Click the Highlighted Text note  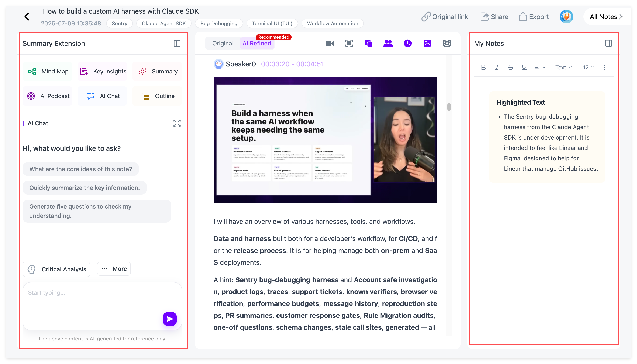click(x=547, y=137)
